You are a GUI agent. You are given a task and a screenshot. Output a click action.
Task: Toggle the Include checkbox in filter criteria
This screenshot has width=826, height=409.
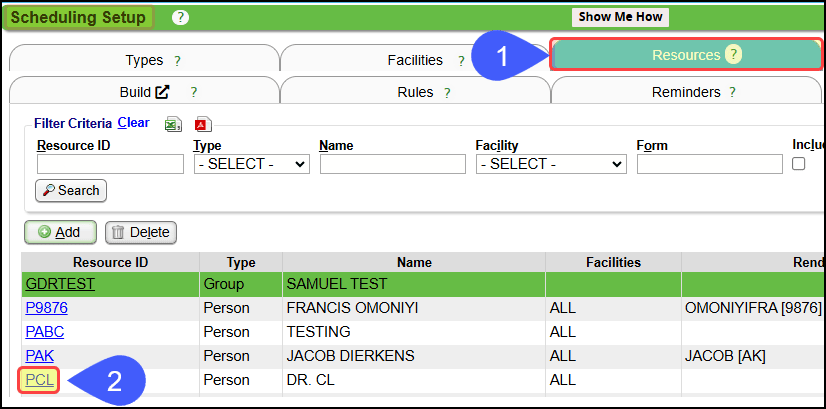799,164
